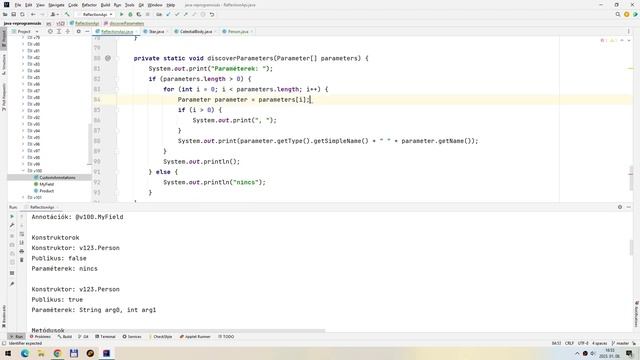640x360 pixels.
Task: Hide the Project tool window
Action: [87, 31]
